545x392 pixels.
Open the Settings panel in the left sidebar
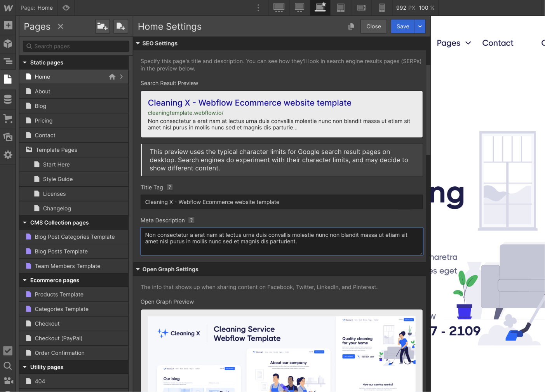(8, 155)
